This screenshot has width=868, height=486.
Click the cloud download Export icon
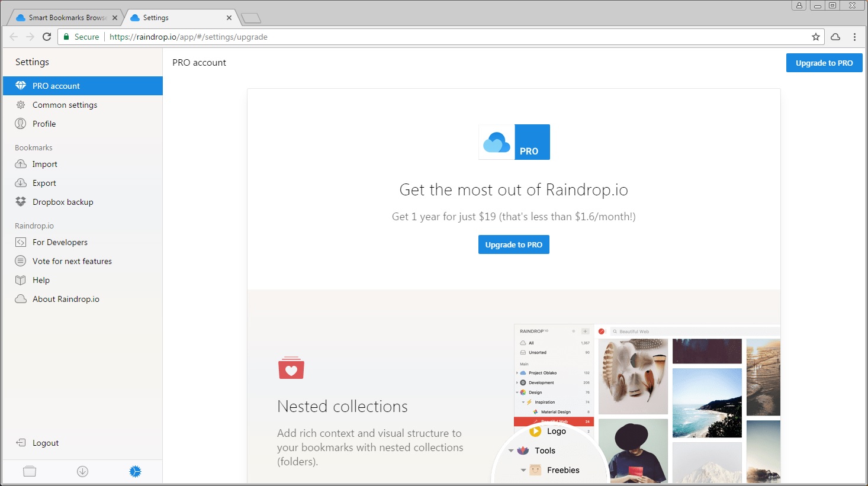[x=21, y=183]
